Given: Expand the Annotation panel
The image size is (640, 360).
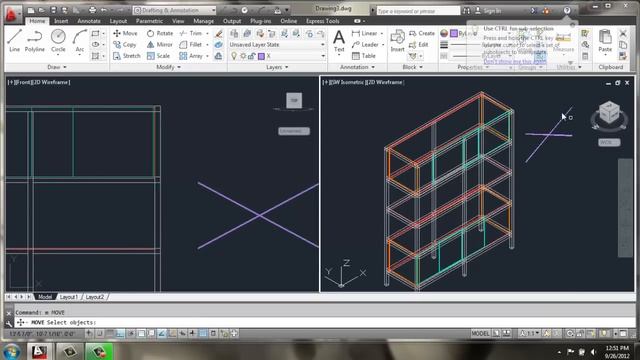Looking at the screenshot, I should [x=357, y=67].
